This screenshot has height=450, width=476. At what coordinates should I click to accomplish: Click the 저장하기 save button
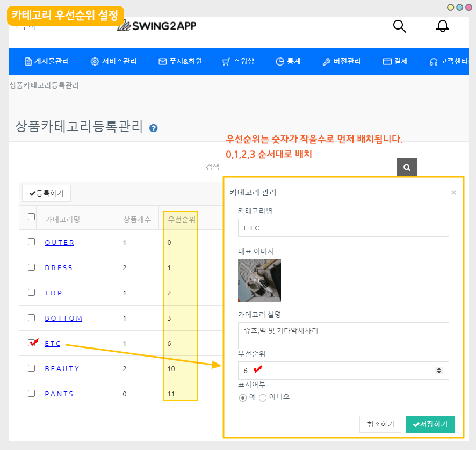[430, 424]
